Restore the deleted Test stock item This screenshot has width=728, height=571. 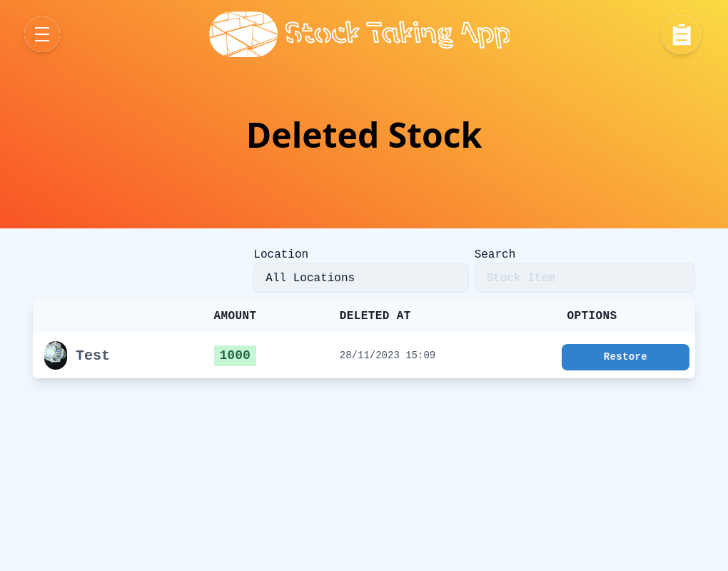click(625, 357)
